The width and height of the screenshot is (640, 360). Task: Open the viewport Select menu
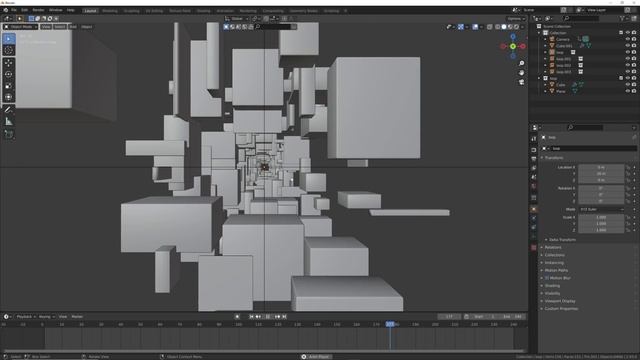pos(60,27)
